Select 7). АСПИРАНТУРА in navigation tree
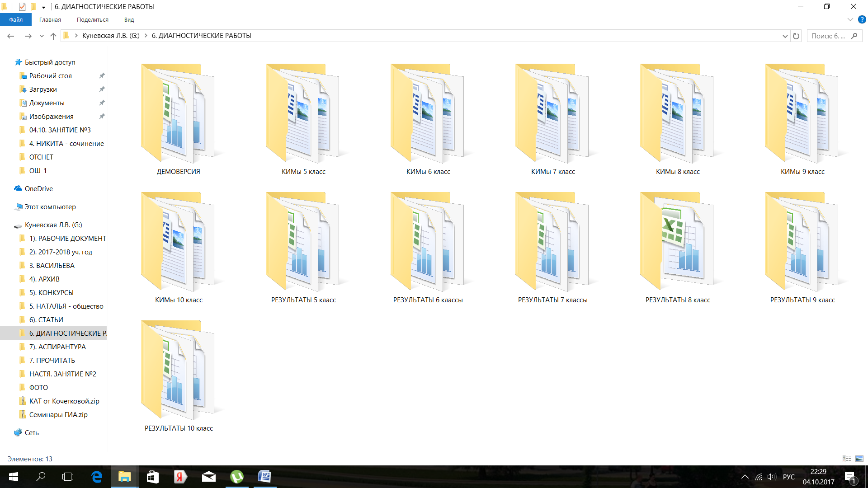868x488 pixels. tap(57, 347)
